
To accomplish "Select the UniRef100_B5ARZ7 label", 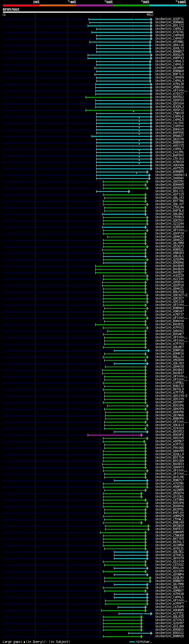I will (170, 136).
